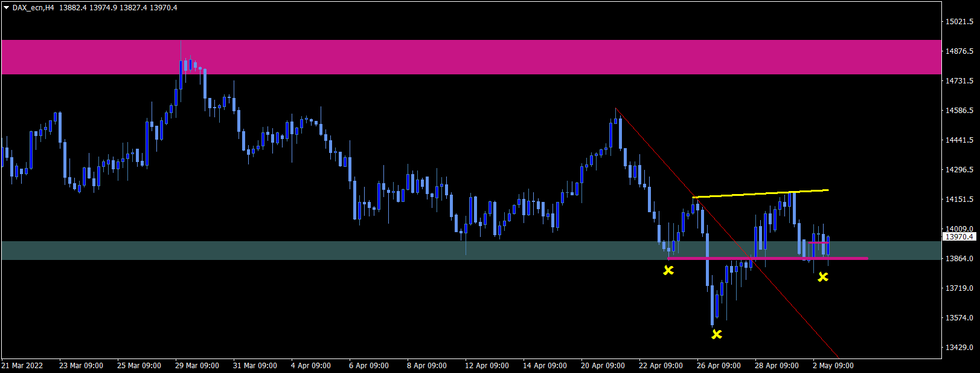Image resolution: width=980 pixels, height=373 pixels.
Task: Click the current price label 13970.4
Action: [959, 237]
